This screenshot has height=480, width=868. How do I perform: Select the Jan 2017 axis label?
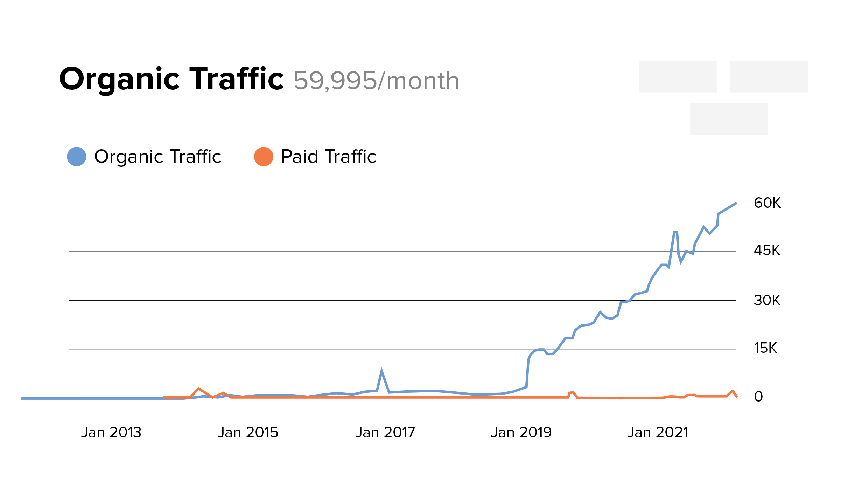pos(385,432)
